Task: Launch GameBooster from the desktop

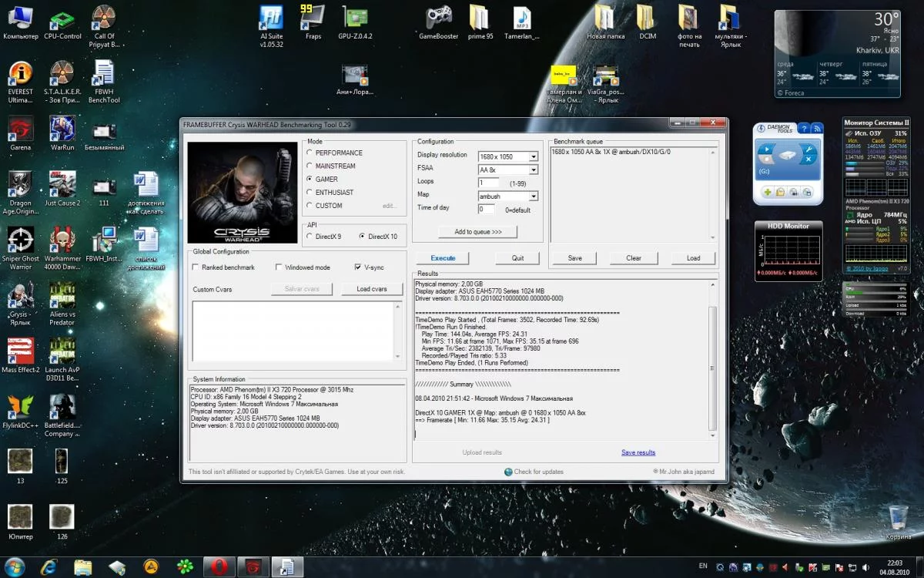Action: tap(438, 18)
